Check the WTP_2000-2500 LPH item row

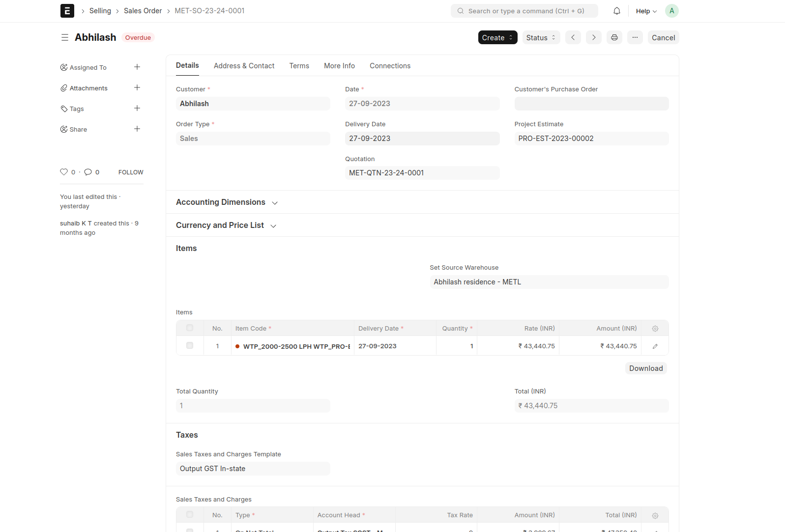click(x=190, y=346)
